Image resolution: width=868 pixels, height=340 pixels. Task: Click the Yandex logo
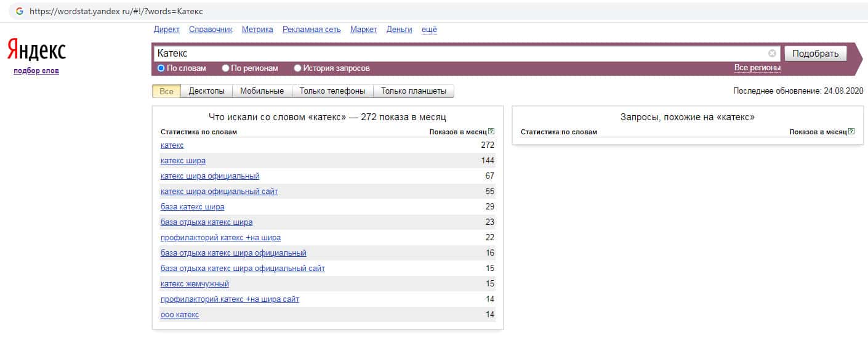(36, 51)
